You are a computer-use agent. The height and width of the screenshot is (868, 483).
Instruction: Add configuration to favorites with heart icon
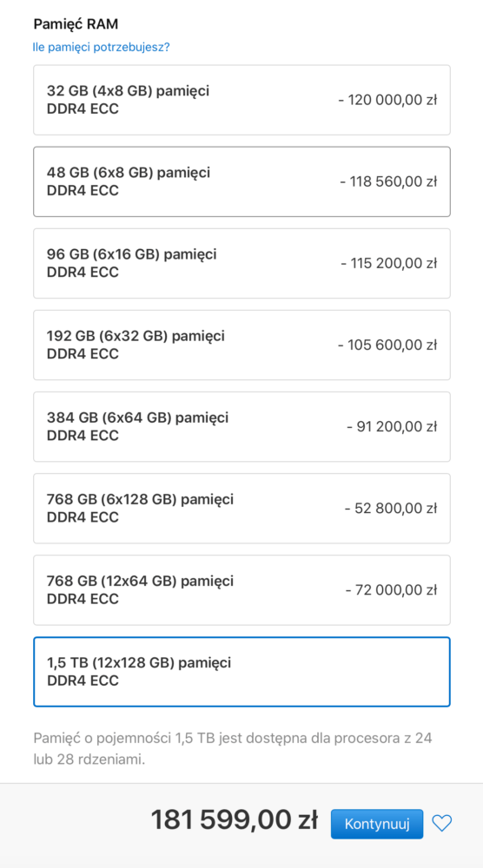[x=441, y=824]
